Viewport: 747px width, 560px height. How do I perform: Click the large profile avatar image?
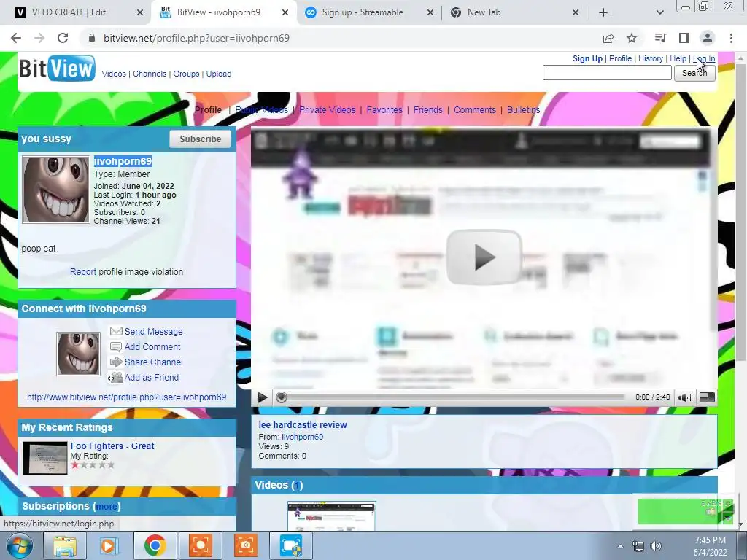tap(56, 190)
